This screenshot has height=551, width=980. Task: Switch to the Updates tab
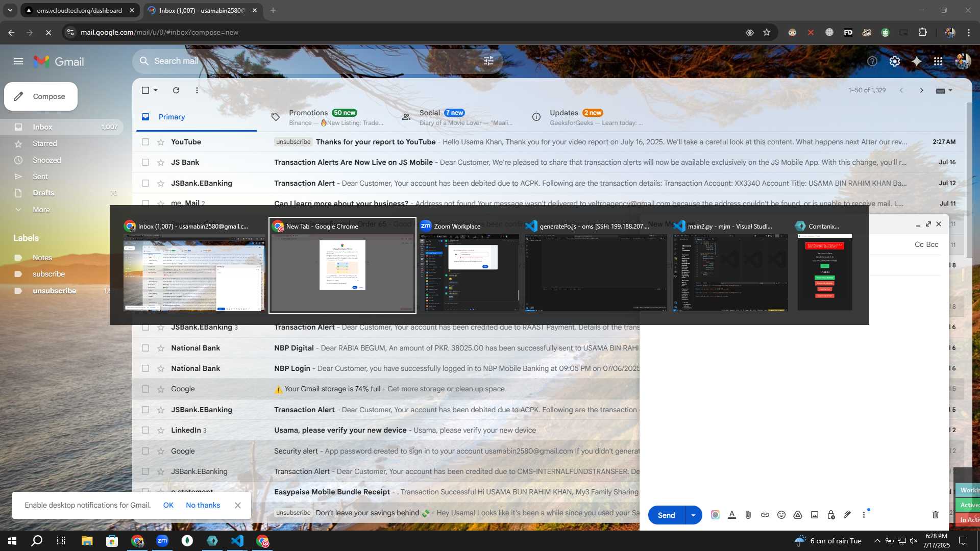tap(588, 117)
